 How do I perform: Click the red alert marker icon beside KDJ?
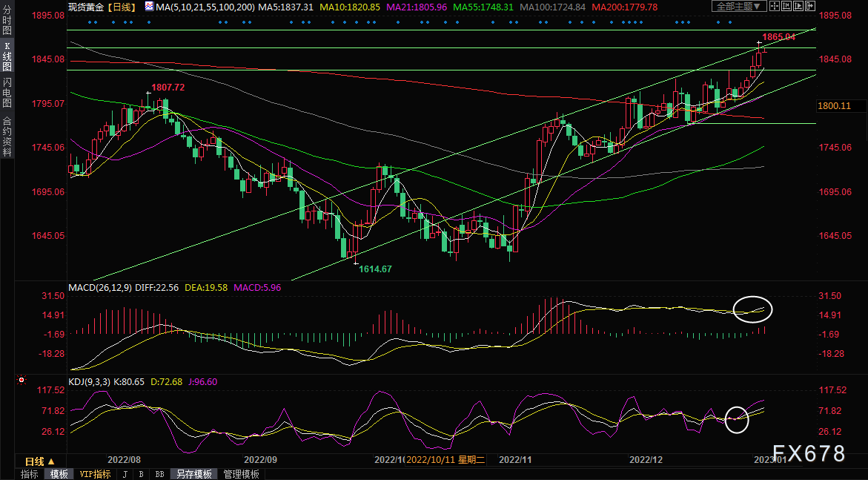[21, 381]
